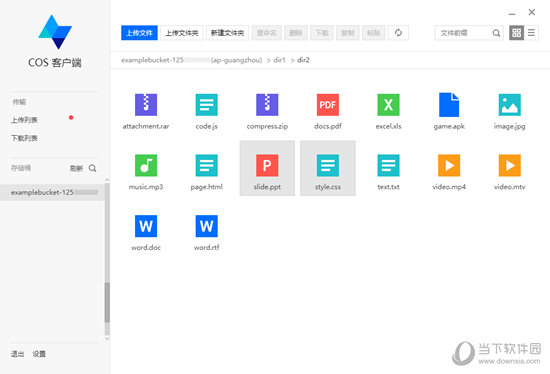550x374 pixels.
Task: Click 退出 logout link at sidebar bottom
Action: pyautogui.click(x=17, y=354)
